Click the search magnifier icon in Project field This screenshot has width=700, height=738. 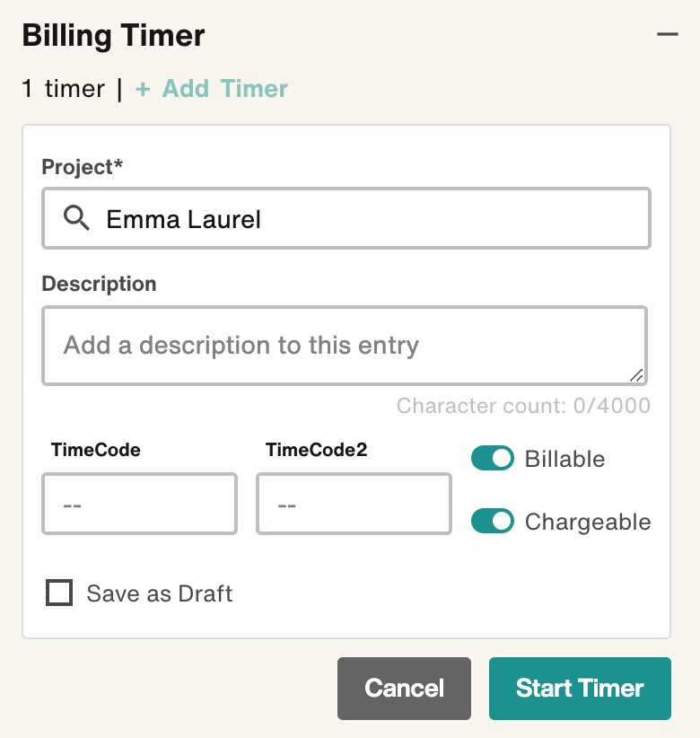76,218
